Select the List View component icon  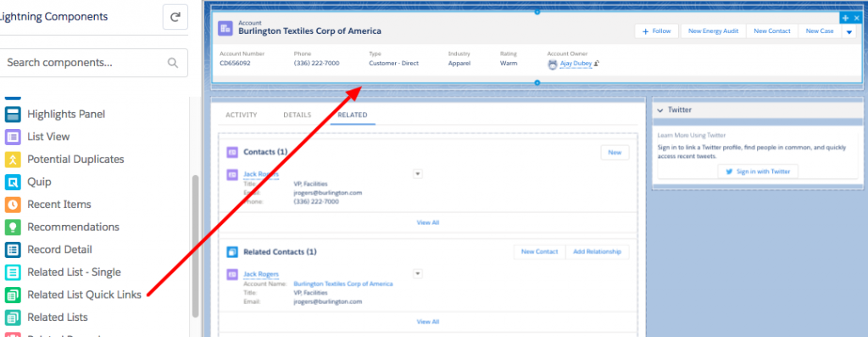(x=13, y=137)
